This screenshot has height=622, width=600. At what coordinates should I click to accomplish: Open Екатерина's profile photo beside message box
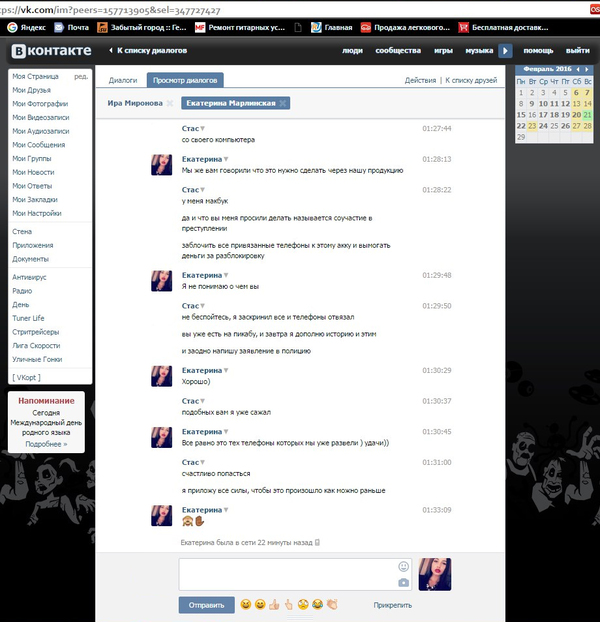(x=435, y=574)
